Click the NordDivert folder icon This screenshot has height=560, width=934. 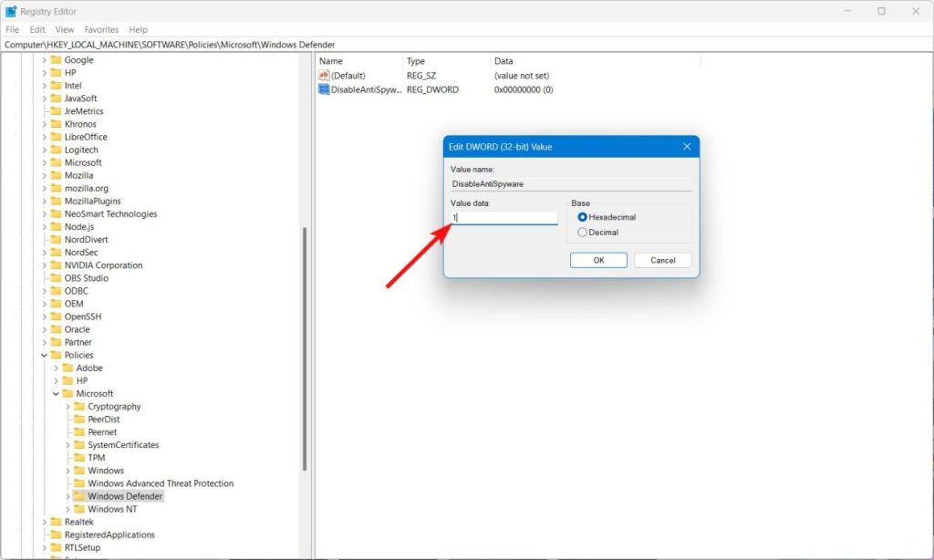(x=56, y=240)
